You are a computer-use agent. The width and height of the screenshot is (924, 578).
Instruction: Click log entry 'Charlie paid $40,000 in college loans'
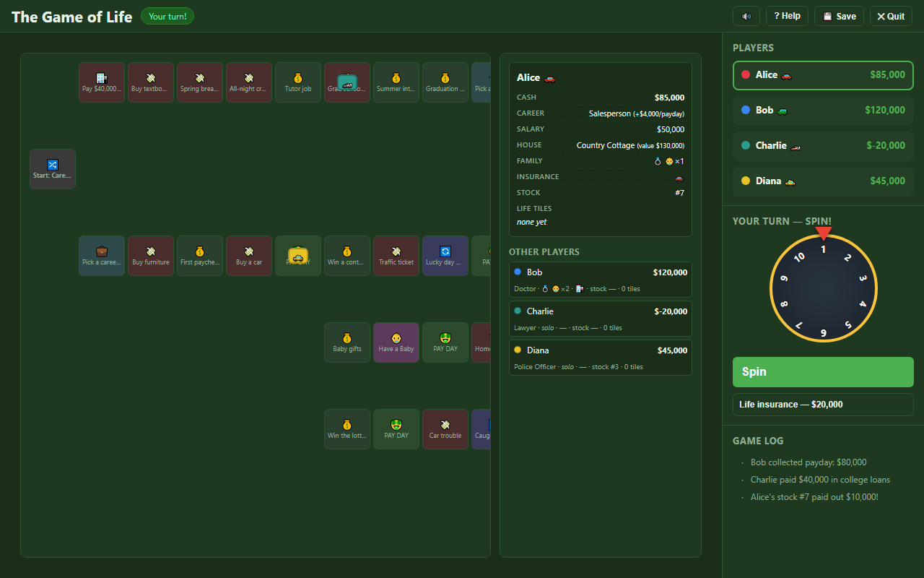[820, 480]
